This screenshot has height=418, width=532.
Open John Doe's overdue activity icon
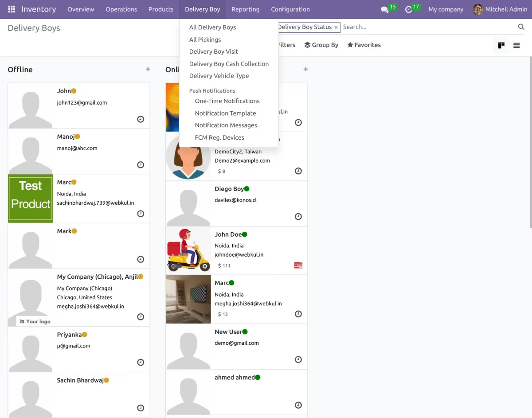(298, 266)
